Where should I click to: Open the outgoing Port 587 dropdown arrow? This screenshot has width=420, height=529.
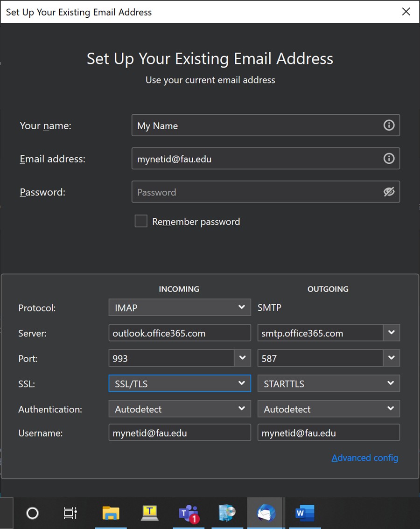(392, 358)
